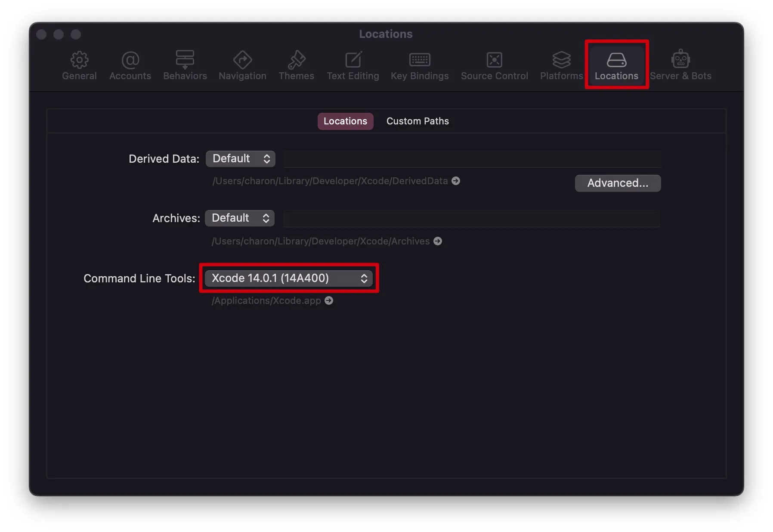The image size is (773, 532).
Task: Open the Key Bindings preferences pane
Action: 420,65
